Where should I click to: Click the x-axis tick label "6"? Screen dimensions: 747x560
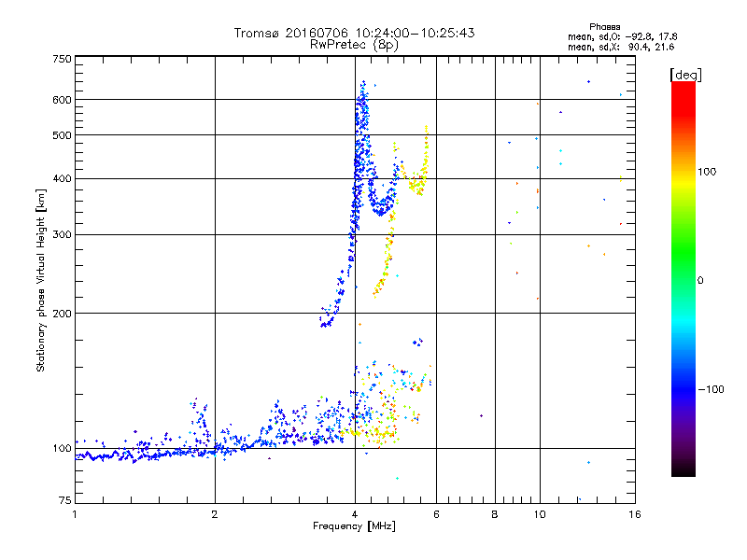coord(436,514)
